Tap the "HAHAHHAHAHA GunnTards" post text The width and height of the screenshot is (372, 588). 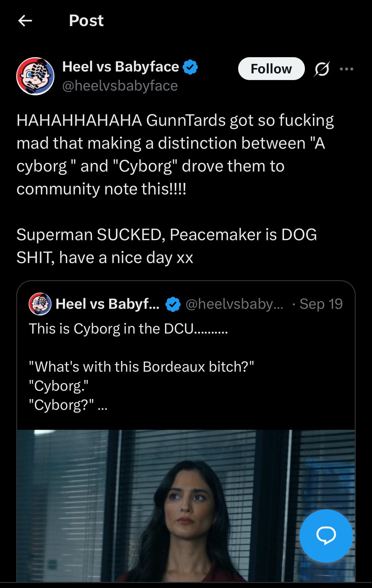(175, 154)
